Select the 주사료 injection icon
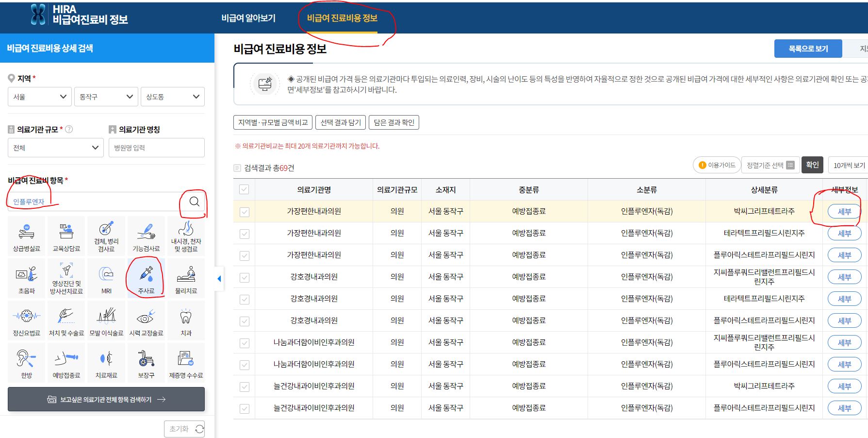Screen dimensions: 868x438 [146, 278]
